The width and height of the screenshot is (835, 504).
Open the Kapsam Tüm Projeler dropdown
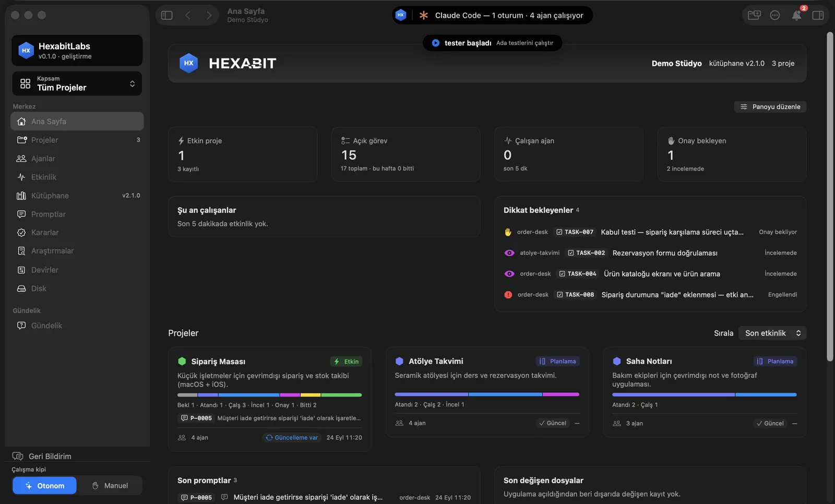(77, 83)
